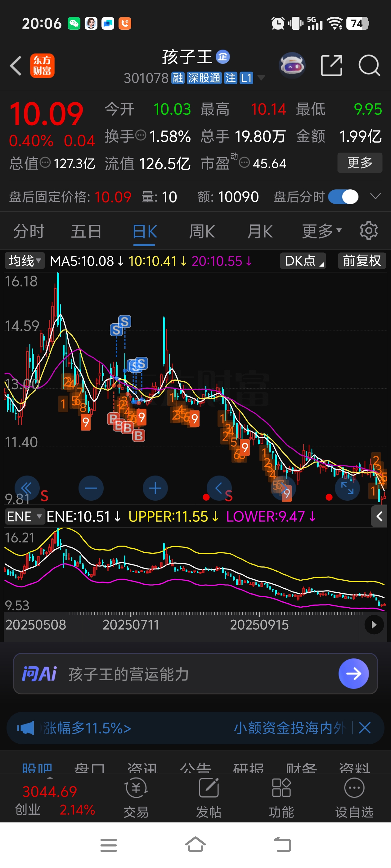The image size is (391, 868).
Task: Open the AI robot assistant avatar
Action: click(292, 65)
